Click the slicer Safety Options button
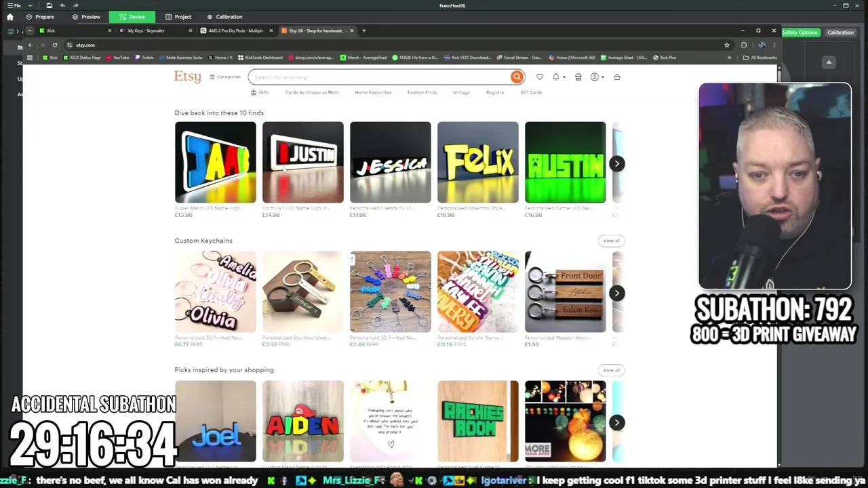The width and height of the screenshot is (868, 488). tap(800, 33)
